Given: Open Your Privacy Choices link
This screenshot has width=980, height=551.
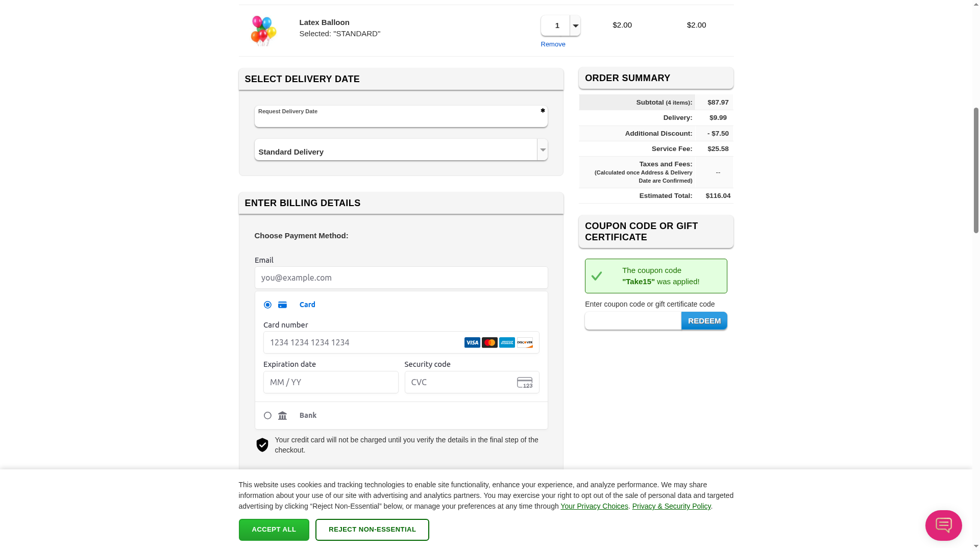Looking at the screenshot, I should click(594, 506).
